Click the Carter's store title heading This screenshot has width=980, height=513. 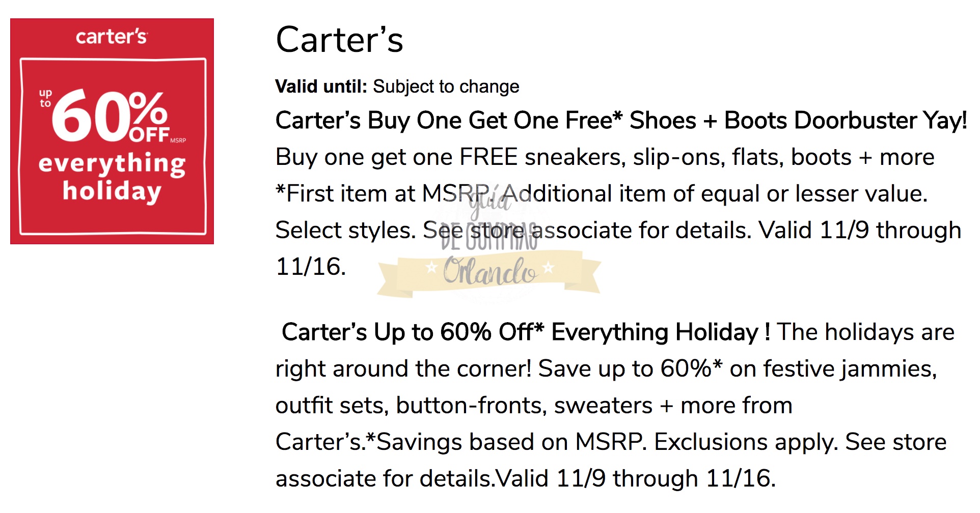tap(339, 40)
